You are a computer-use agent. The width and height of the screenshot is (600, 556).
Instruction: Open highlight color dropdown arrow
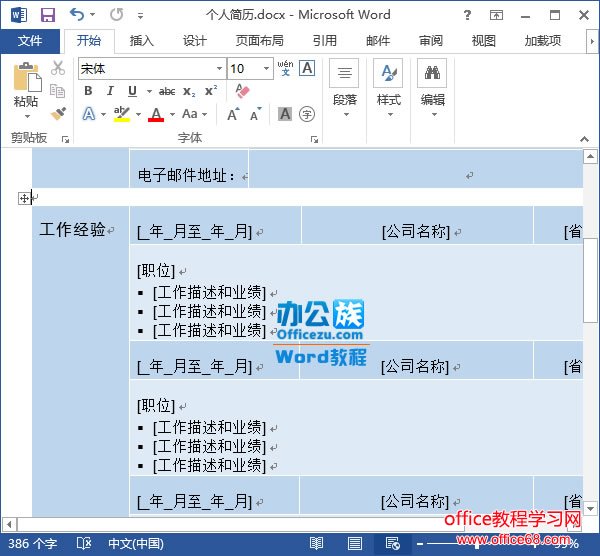click(139, 114)
